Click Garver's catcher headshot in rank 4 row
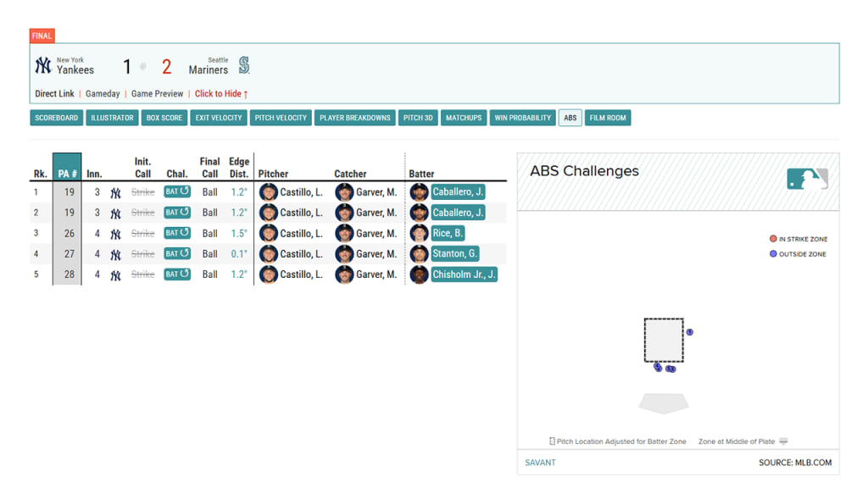Viewport: 868px width, 488px height. (x=344, y=254)
